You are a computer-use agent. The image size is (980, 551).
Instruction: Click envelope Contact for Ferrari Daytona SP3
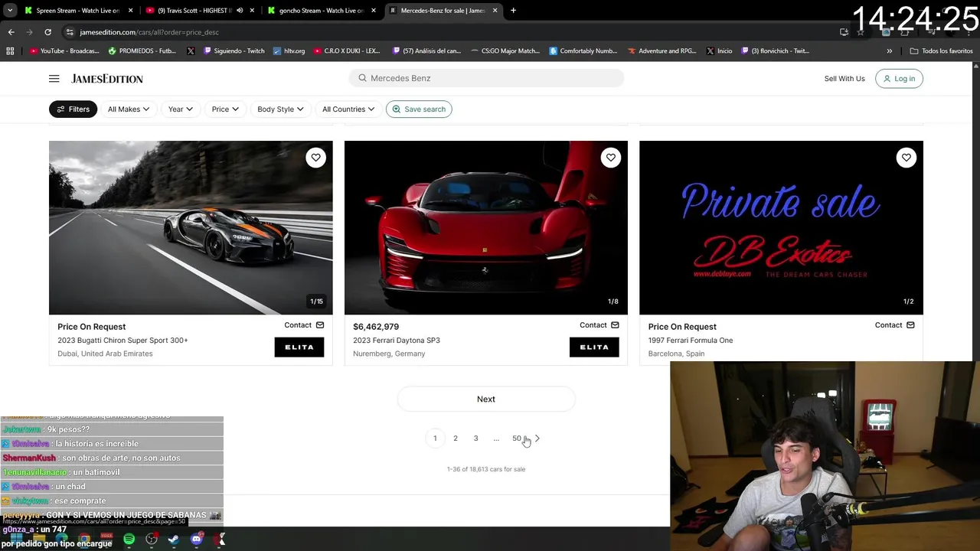coord(599,325)
